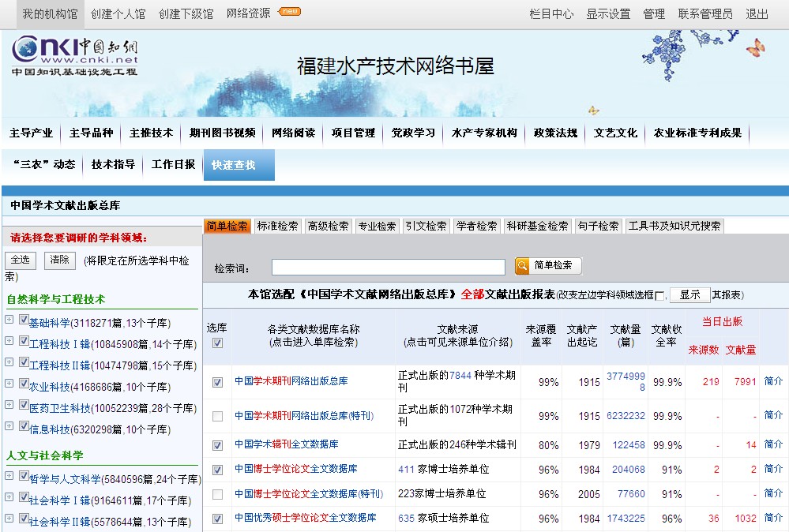Click 退出 to log out
The height and width of the screenshot is (532, 789).
[x=757, y=14]
